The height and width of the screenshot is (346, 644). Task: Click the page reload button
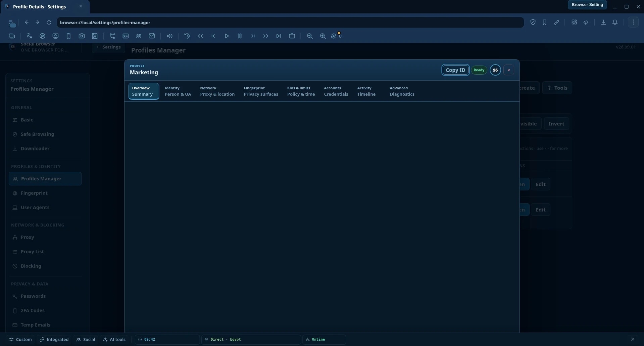pos(49,22)
